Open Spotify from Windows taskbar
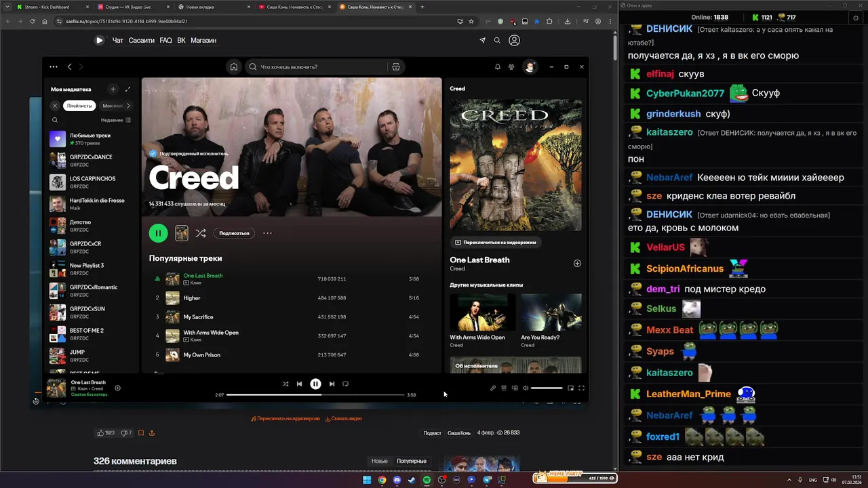This screenshot has width=868, height=488. click(427, 480)
